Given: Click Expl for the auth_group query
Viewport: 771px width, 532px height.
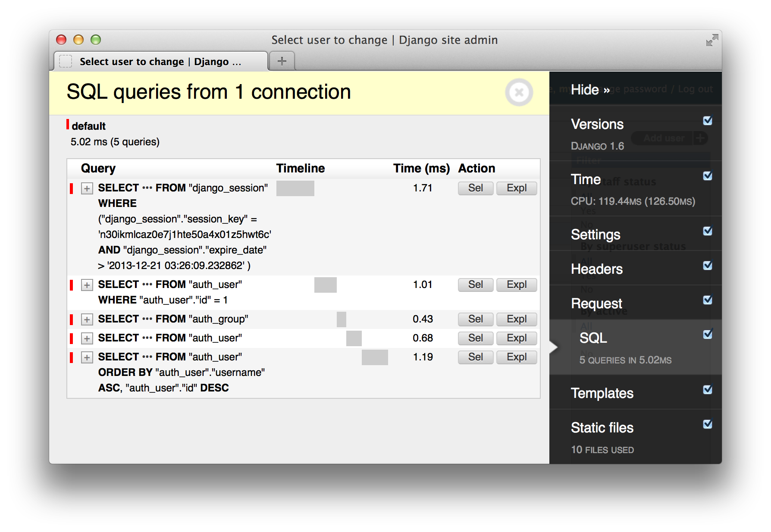Looking at the screenshot, I should 516,319.
